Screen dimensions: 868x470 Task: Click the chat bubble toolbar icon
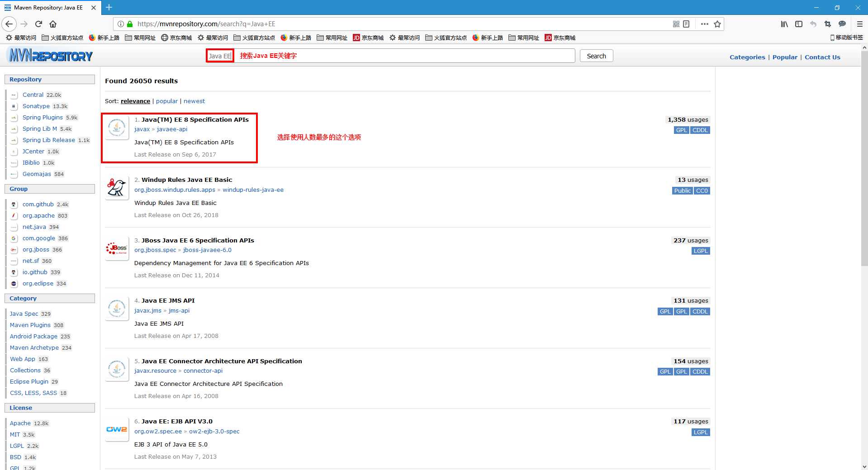[x=842, y=24]
